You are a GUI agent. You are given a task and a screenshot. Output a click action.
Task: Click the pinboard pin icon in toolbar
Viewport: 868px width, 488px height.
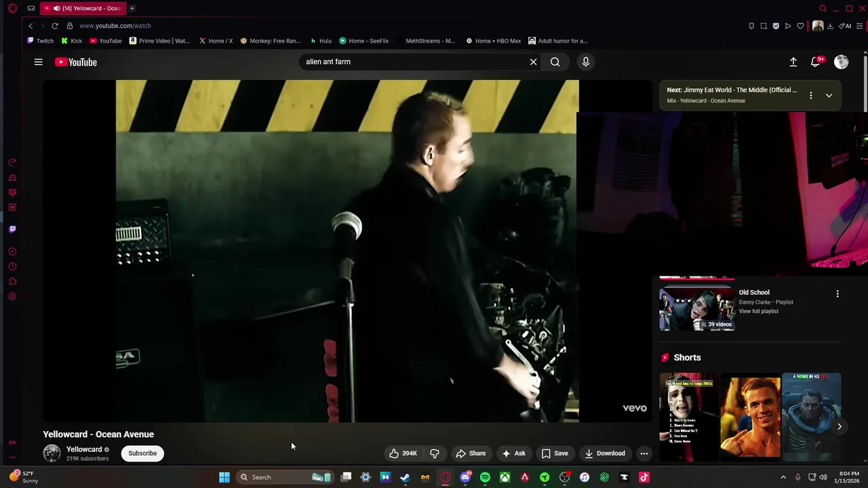pos(751,26)
